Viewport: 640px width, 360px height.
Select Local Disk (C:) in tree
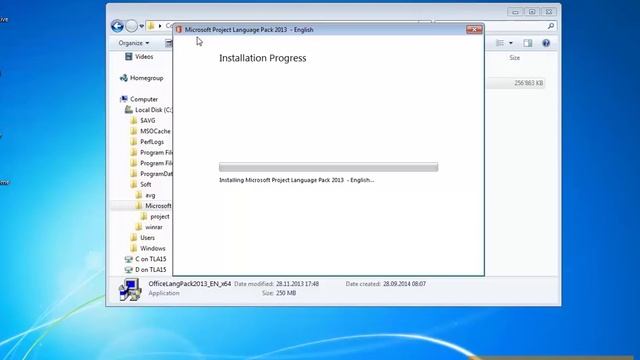click(x=153, y=110)
